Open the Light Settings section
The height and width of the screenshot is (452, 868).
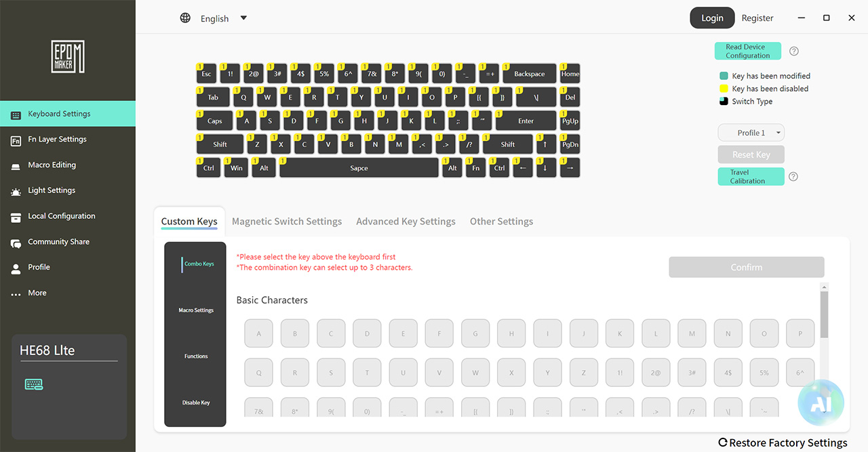point(53,190)
